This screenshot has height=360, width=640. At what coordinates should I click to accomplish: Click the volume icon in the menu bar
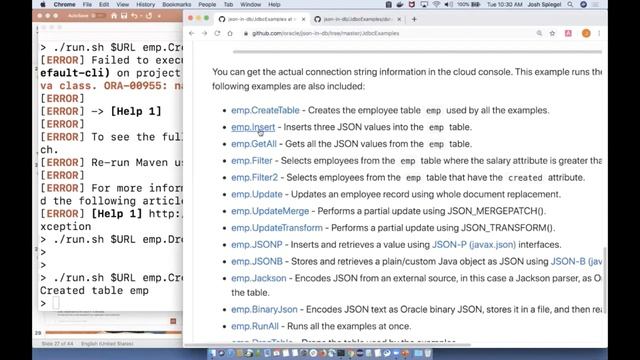[x=448, y=4]
